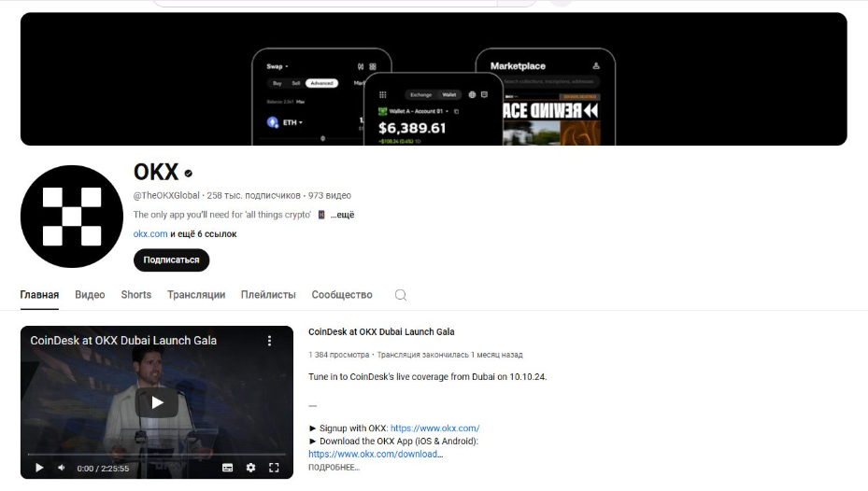
Task: Play the video using the center play button
Action: click(157, 402)
